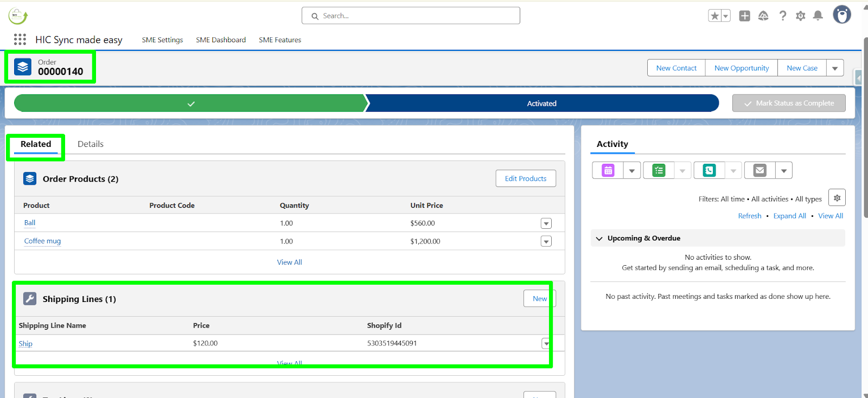Viewport: 868px width, 398px height.
Task: Click View All under Order Products
Action: click(x=290, y=262)
